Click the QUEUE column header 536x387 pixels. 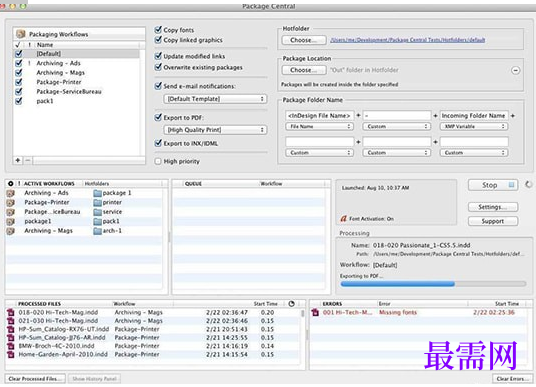pyautogui.click(x=193, y=184)
